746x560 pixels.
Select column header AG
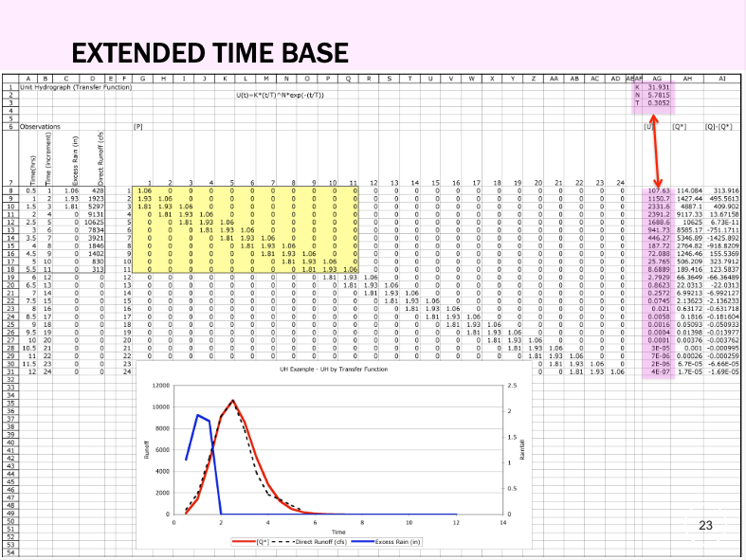(657, 79)
